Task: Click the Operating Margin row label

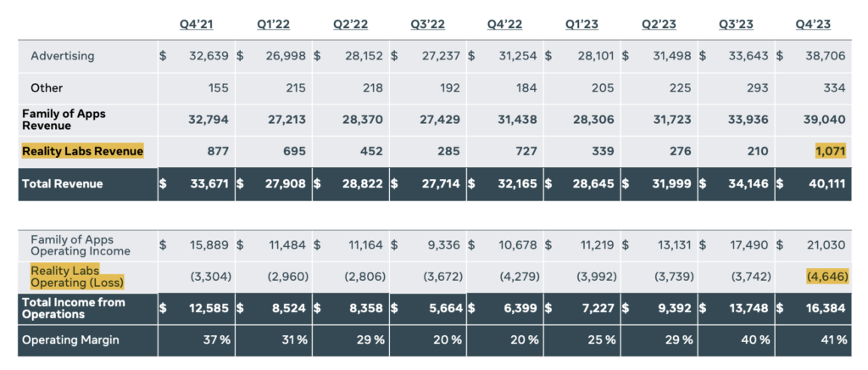Action: pos(72,339)
